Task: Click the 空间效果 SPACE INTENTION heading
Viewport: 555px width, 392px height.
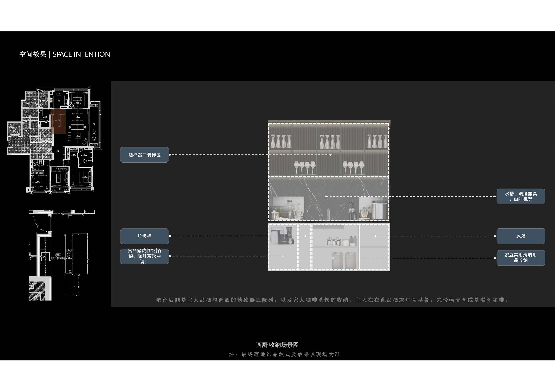Action: point(65,54)
